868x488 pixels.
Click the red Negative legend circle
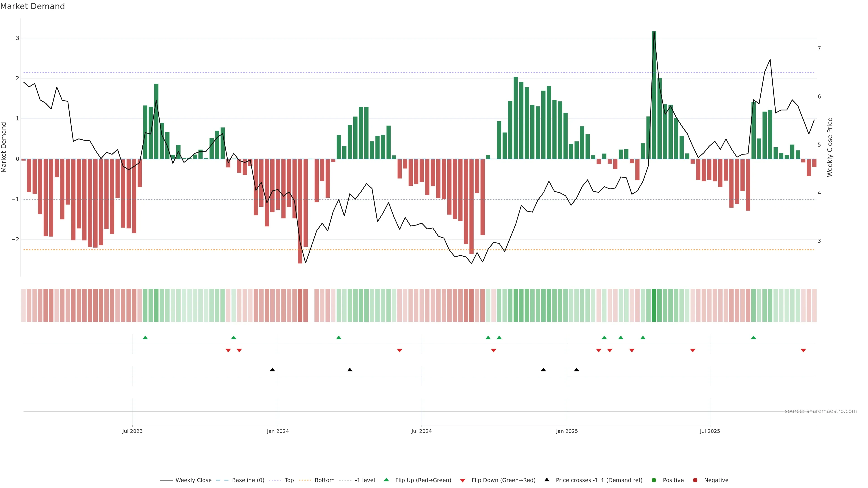point(695,480)
